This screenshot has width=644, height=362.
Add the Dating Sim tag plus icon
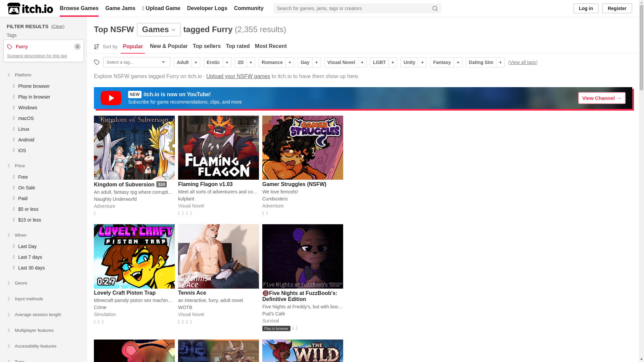[500, 62]
